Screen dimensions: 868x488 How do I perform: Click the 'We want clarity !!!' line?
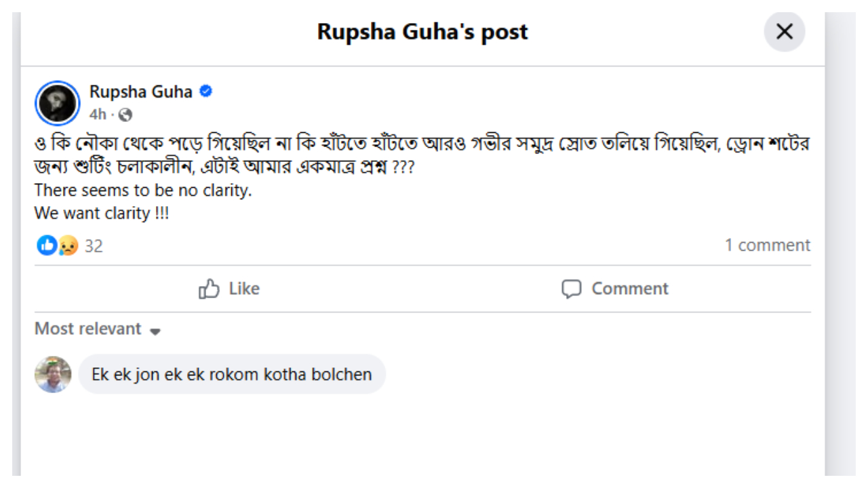tap(102, 213)
